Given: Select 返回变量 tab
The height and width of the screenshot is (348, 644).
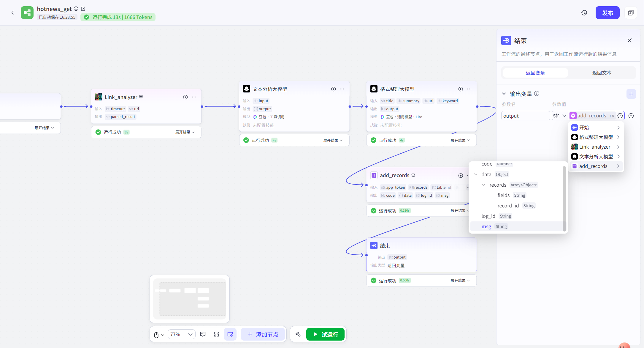Looking at the screenshot, I should point(535,73).
